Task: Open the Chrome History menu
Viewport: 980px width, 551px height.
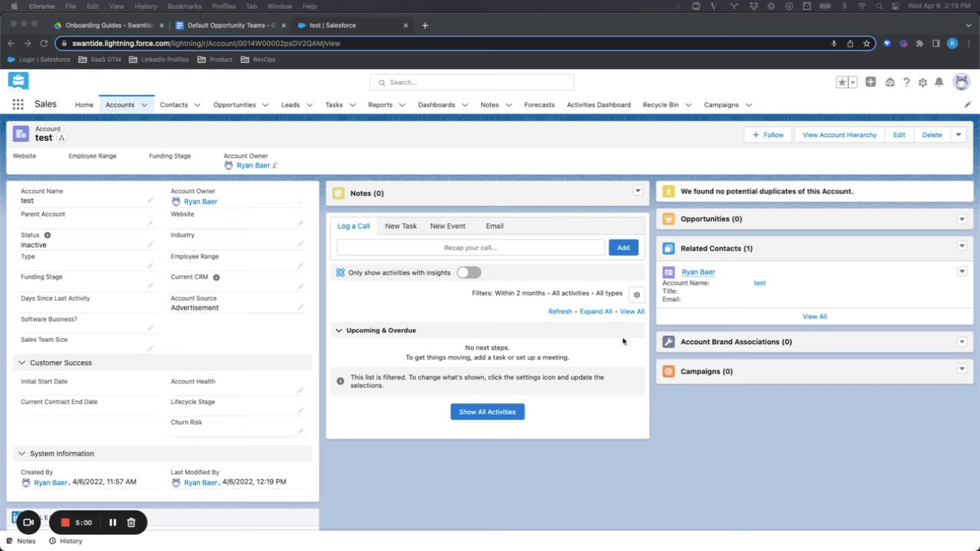Action: point(145,6)
